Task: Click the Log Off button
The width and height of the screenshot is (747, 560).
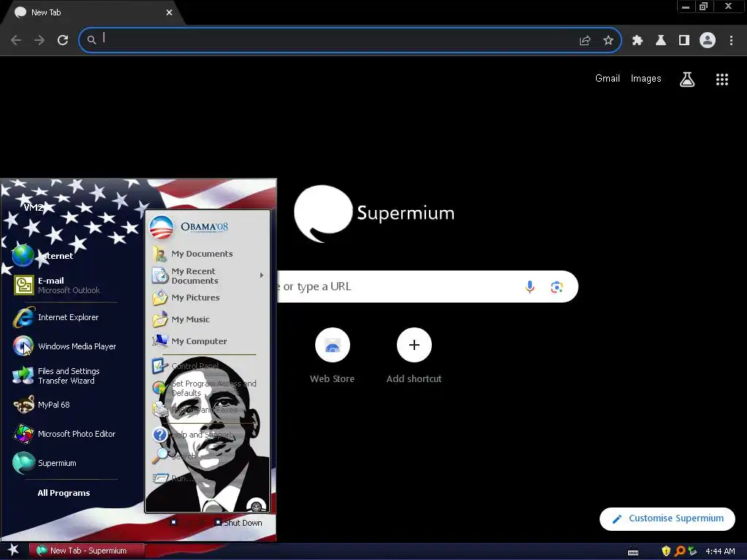Action: pyautogui.click(x=188, y=523)
